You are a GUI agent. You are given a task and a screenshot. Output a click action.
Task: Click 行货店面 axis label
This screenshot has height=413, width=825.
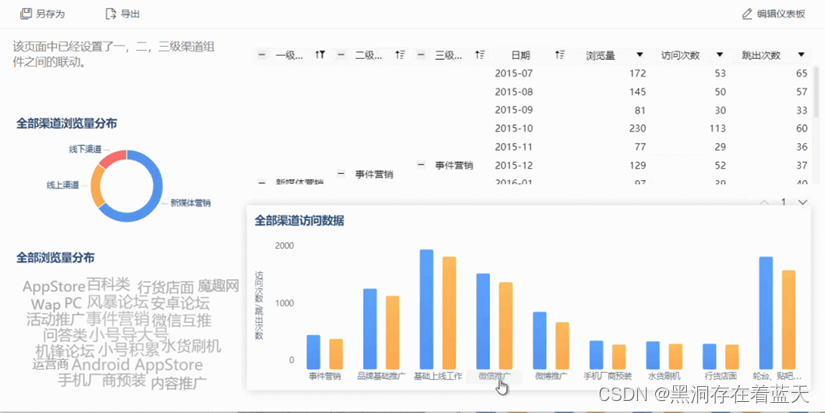pyautogui.click(x=721, y=376)
